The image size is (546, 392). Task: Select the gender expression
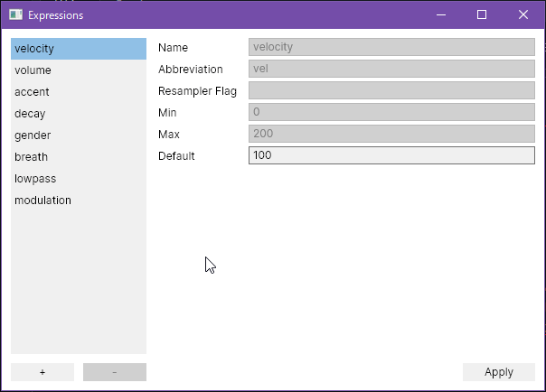pyautogui.click(x=79, y=135)
